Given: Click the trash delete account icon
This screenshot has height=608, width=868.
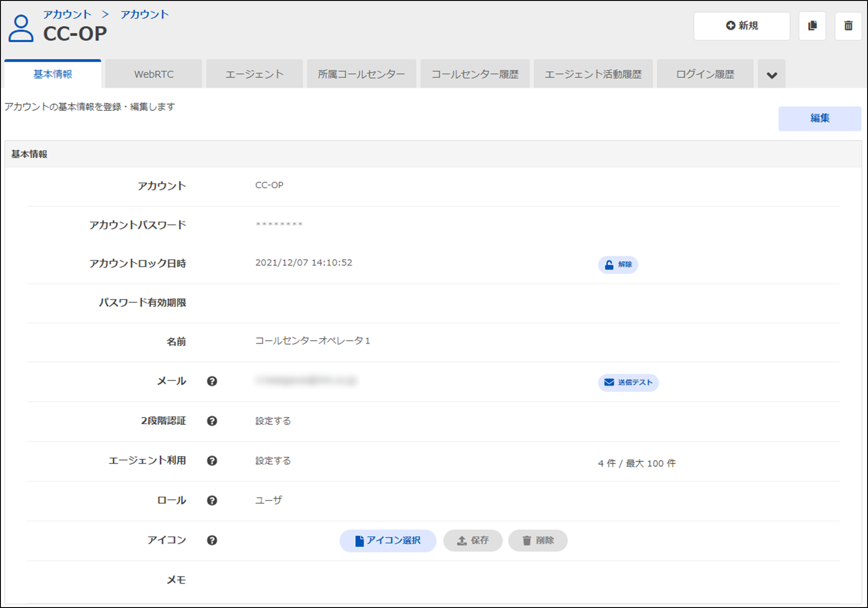Looking at the screenshot, I should click(x=848, y=26).
